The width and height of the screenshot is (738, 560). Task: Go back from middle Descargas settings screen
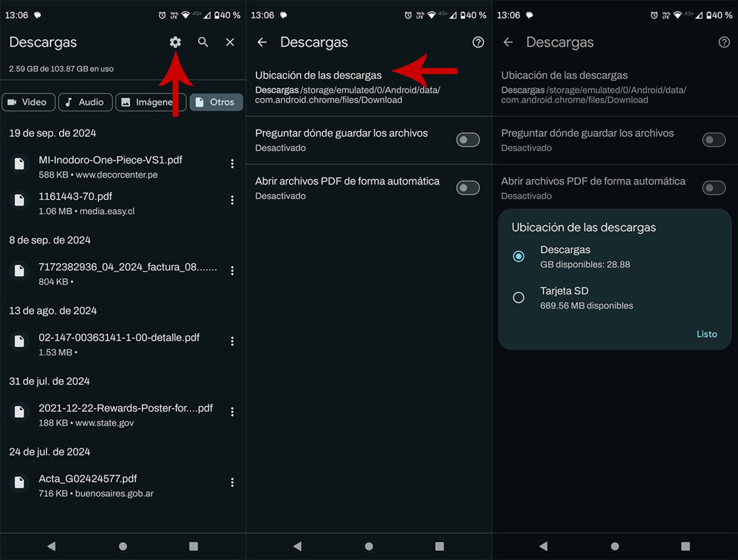pyautogui.click(x=262, y=42)
